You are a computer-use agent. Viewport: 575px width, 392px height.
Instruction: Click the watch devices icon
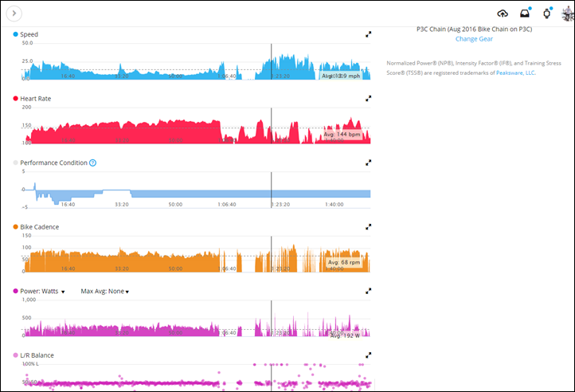pyautogui.click(x=547, y=14)
